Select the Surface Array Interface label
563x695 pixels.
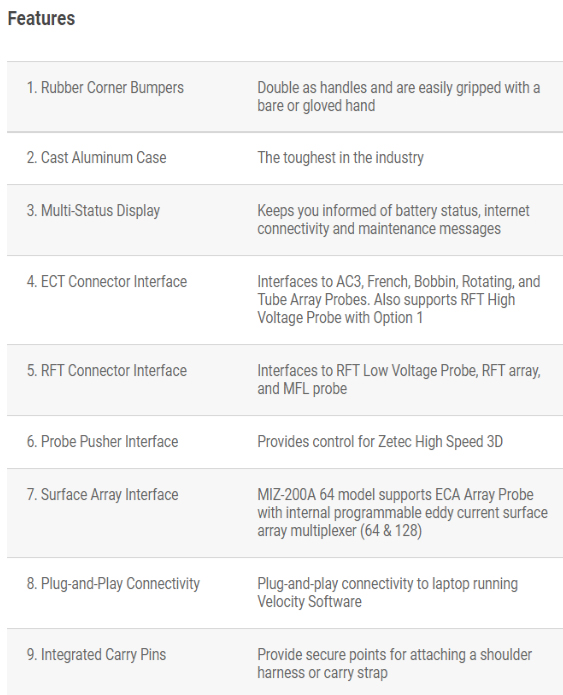pyautogui.click(x=102, y=495)
